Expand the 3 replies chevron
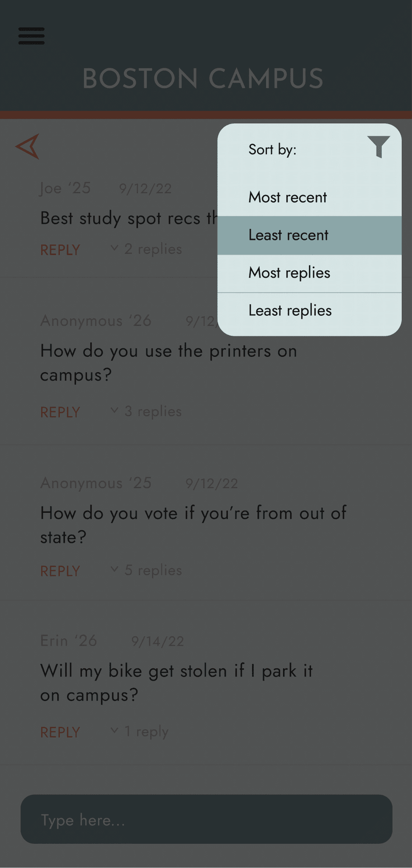 click(114, 410)
